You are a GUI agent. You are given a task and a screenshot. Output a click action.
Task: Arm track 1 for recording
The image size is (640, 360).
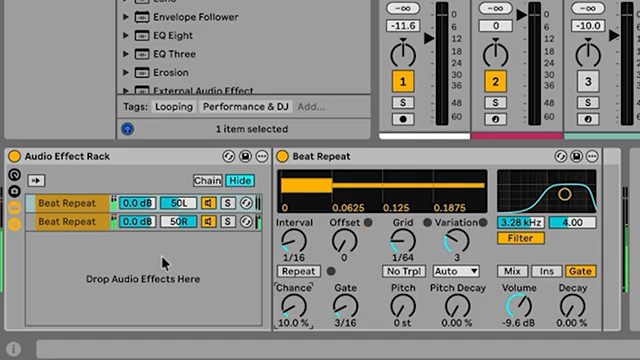click(403, 119)
